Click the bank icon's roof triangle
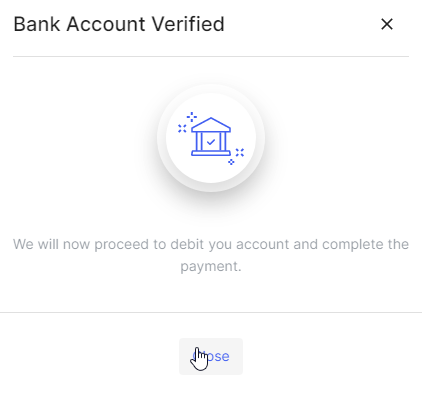 point(211,124)
